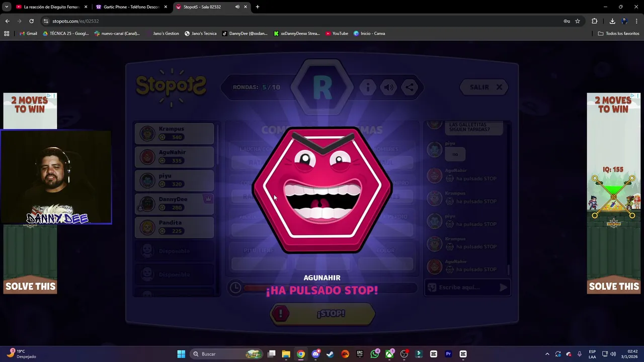Mute audio on the StopotS tab

coord(237,7)
